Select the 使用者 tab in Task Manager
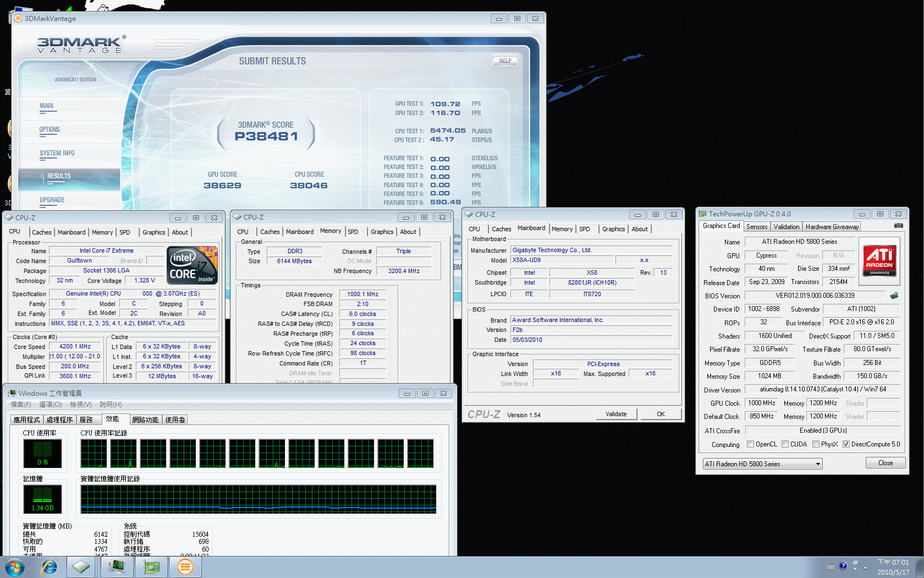The width and height of the screenshot is (924, 578). 175,419
